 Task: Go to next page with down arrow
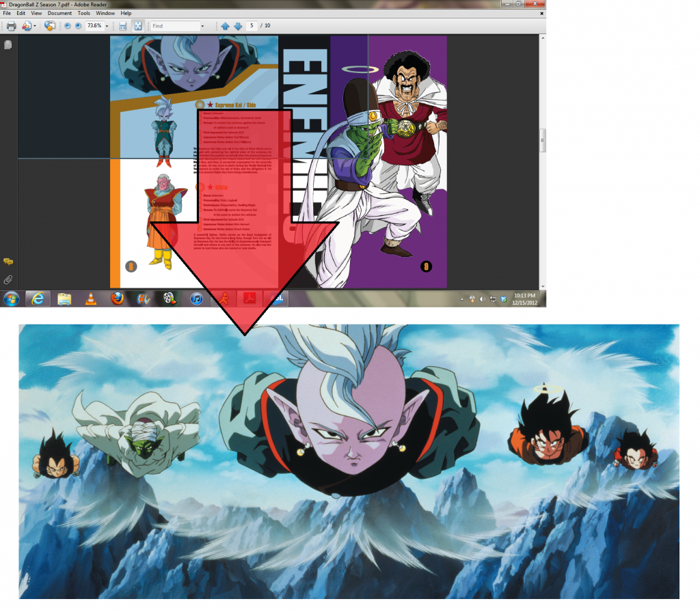coord(238,26)
